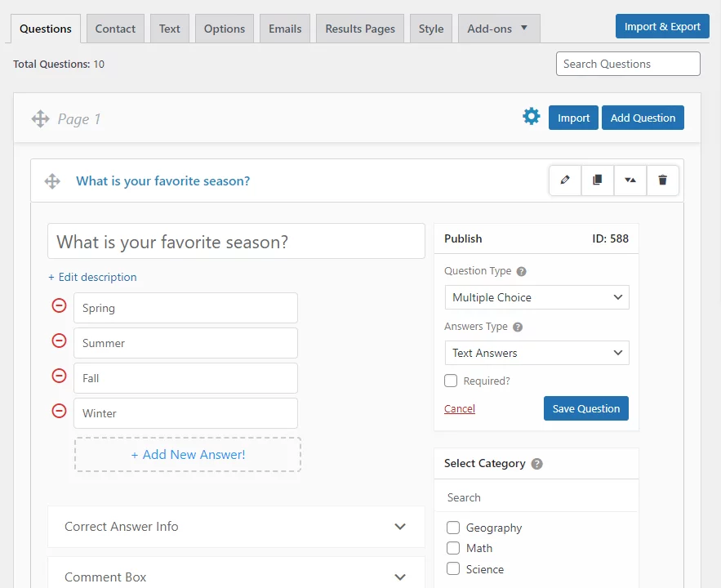Click the Fall answer field
The height and width of the screenshot is (588, 721).
coord(185,378)
